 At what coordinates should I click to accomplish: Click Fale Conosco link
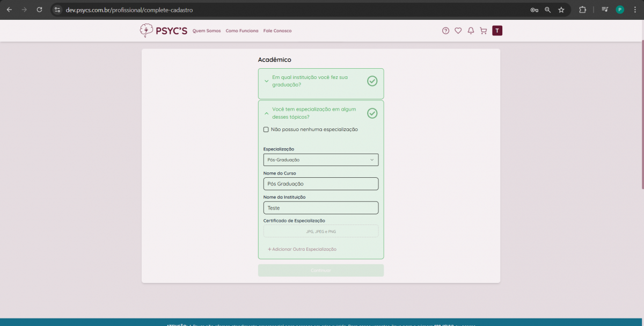[277, 31]
